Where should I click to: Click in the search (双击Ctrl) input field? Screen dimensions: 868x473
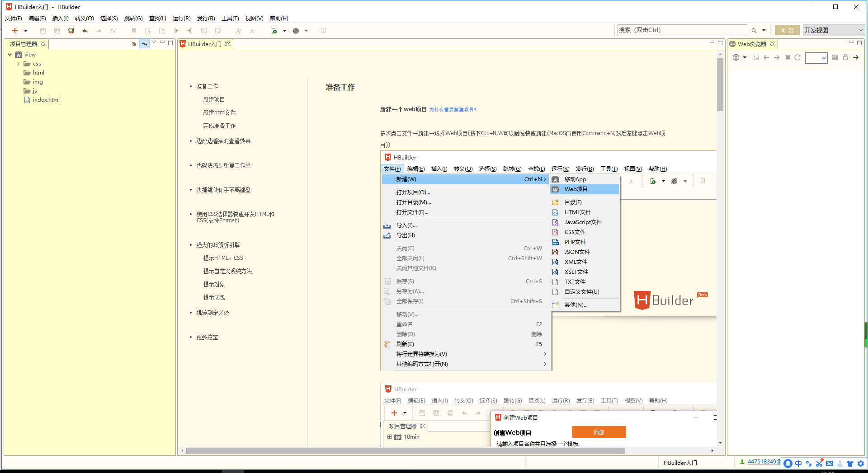click(x=682, y=30)
